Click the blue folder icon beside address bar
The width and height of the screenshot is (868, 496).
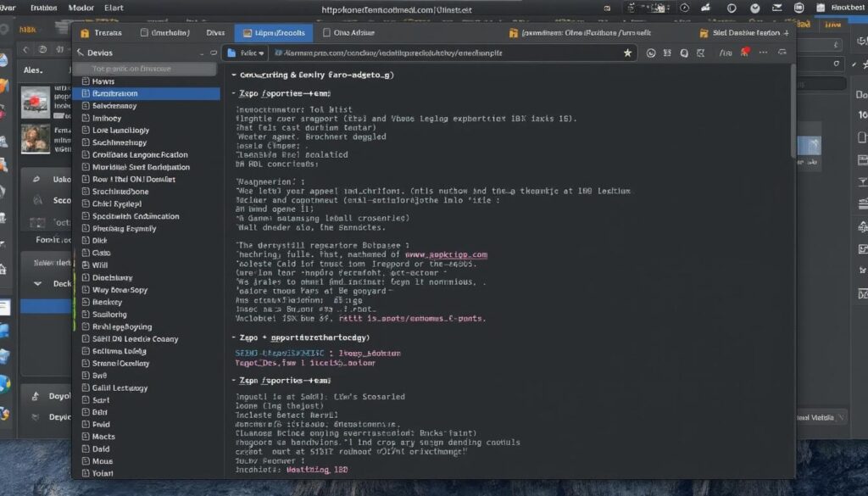[x=231, y=53]
